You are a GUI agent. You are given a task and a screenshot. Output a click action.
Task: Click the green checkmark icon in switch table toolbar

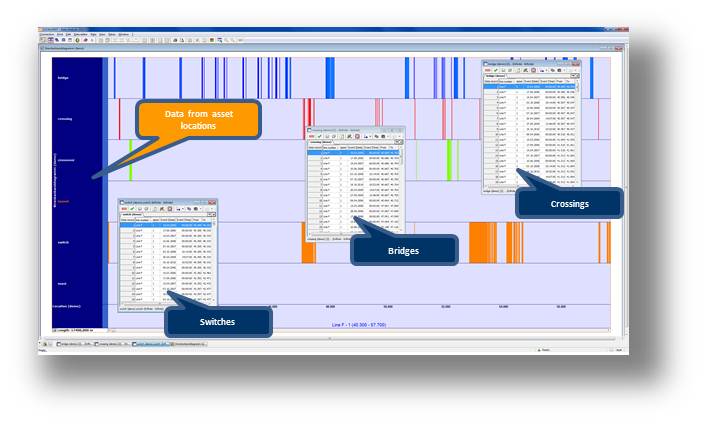(133, 208)
